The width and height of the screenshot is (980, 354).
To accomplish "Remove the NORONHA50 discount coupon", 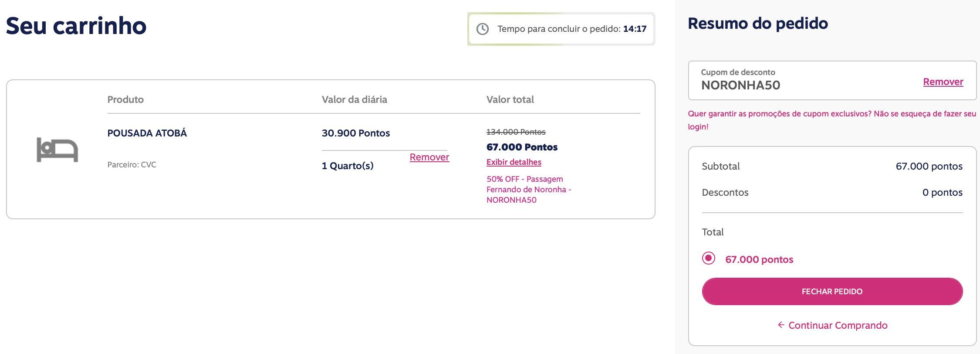I will click(x=943, y=82).
